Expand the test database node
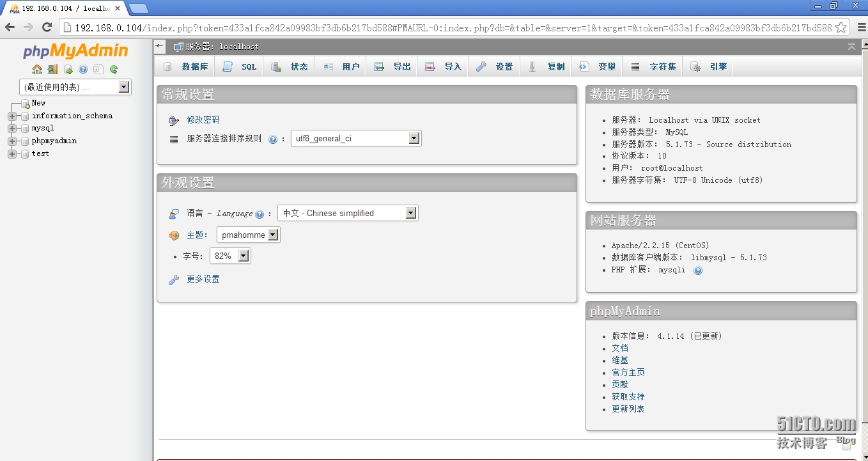This screenshot has height=461, width=868. pyautogui.click(x=12, y=154)
